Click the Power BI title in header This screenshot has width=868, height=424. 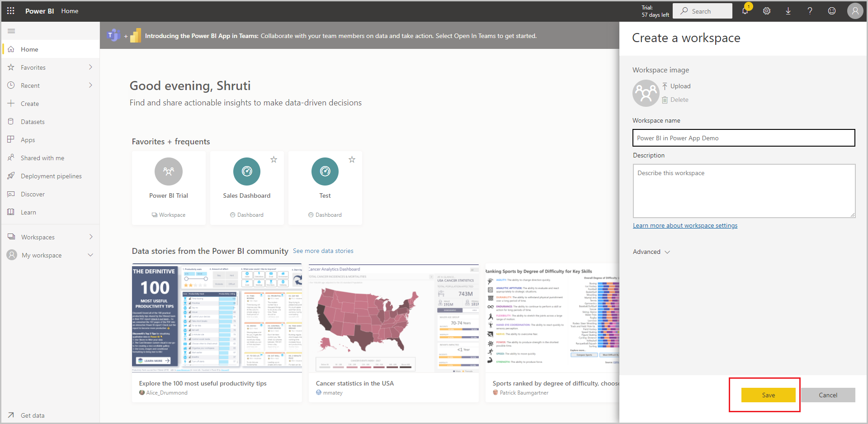40,11
